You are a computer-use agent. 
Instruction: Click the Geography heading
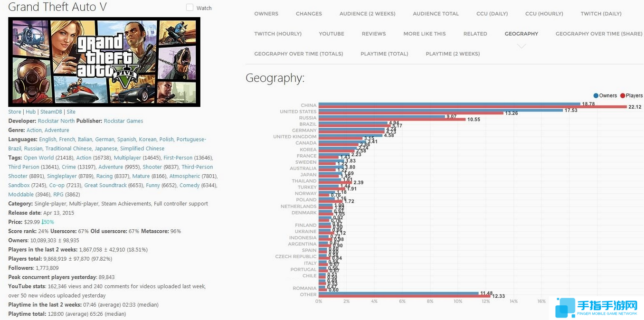tap(275, 78)
